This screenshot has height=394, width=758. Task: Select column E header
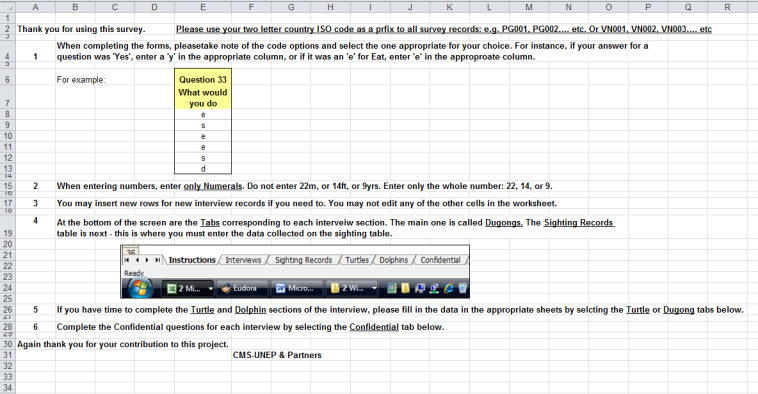[x=203, y=7]
